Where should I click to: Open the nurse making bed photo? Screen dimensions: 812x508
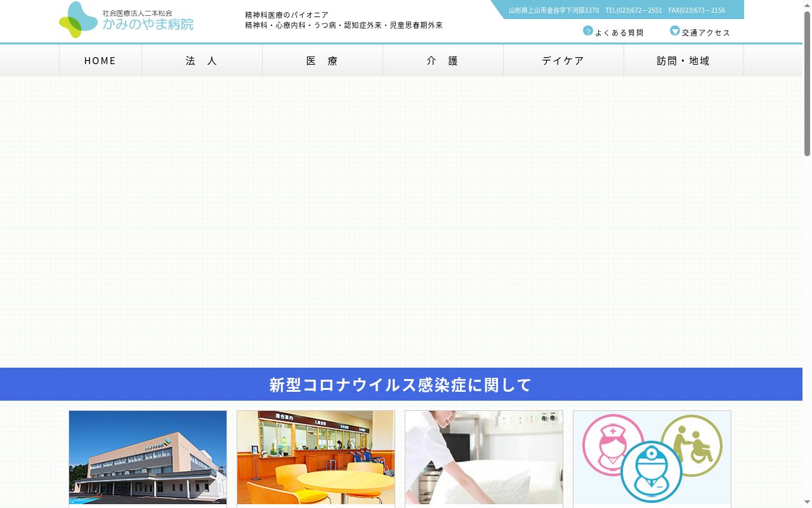click(484, 457)
